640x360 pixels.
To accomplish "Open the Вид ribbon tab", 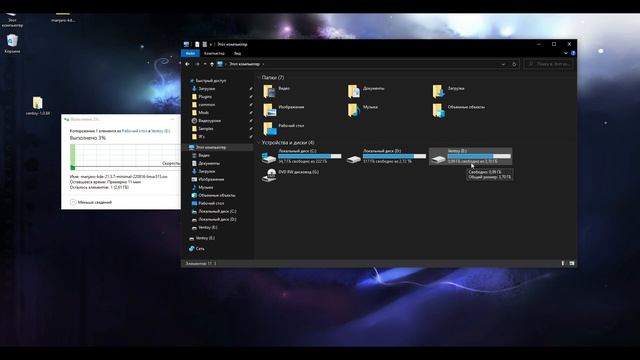I will tap(237, 53).
